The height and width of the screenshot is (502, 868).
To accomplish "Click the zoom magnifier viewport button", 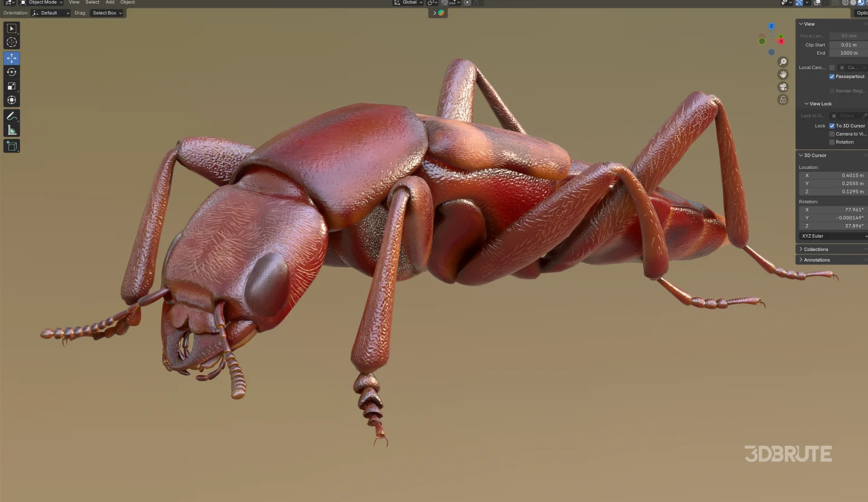I will 783,62.
